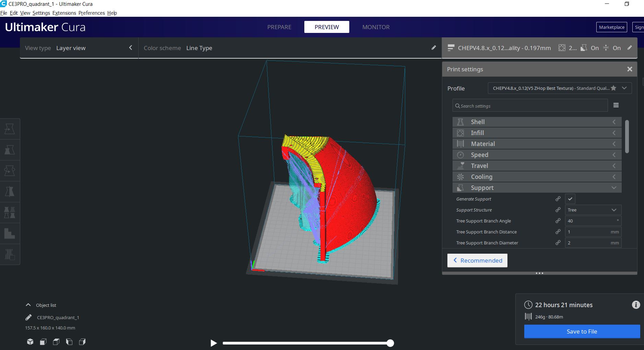Collapse the Support settings category

pos(537,188)
